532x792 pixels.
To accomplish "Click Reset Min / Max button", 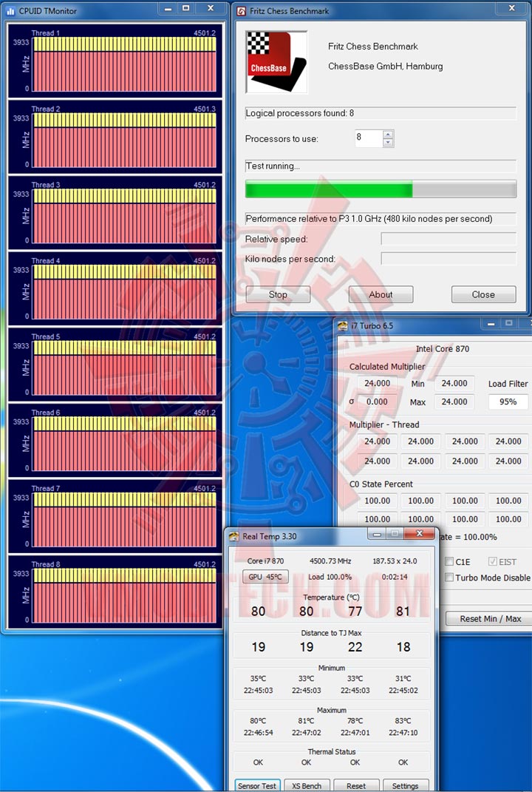I will click(488, 619).
